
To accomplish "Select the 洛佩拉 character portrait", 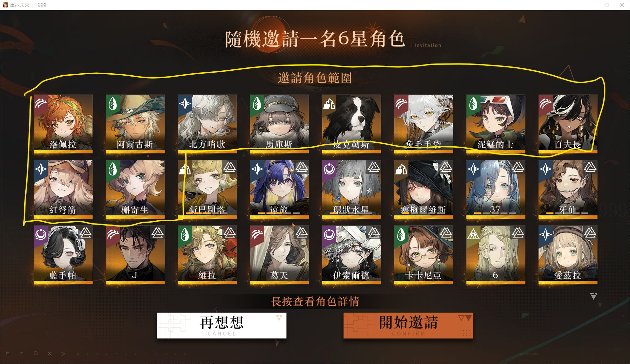I will [x=63, y=124].
